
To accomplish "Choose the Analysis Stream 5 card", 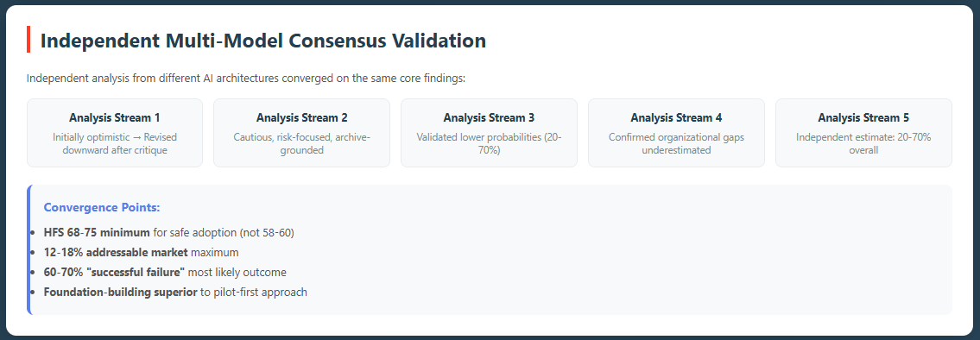I will click(863, 133).
